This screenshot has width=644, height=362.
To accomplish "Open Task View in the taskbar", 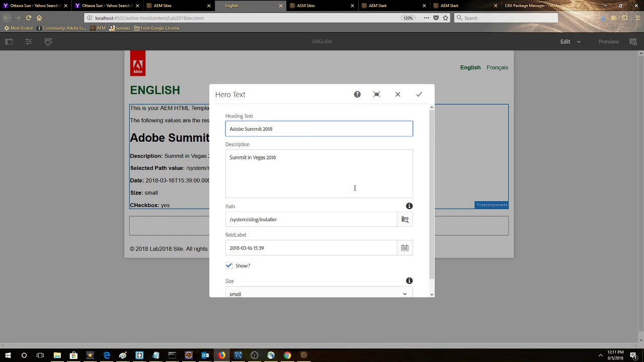I will pos(40,355).
